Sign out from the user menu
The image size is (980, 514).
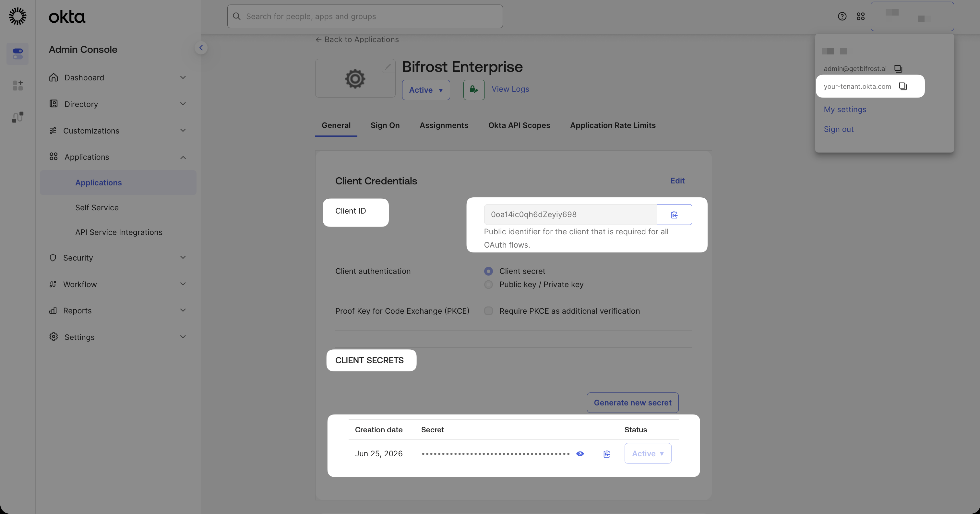839,129
